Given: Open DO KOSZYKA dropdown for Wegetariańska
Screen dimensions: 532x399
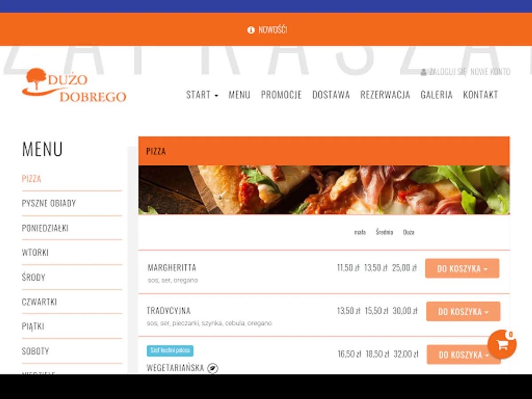Looking at the screenshot, I should 464,354.
